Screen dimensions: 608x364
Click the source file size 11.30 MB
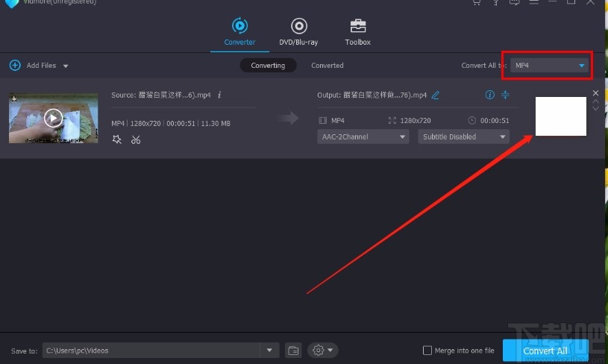click(x=216, y=123)
